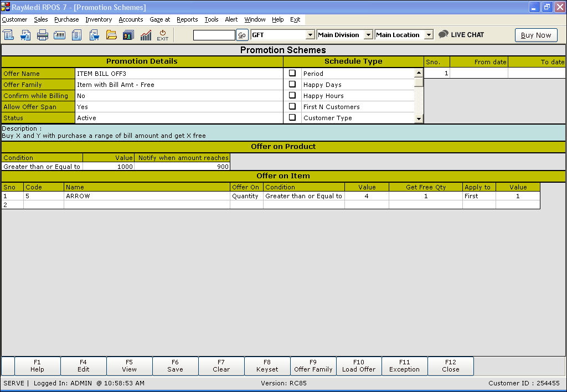Image resolution: width=567 pixels, height=392 pixels.
Task: Open the barcode tool icon
Action: pos(60,35)
